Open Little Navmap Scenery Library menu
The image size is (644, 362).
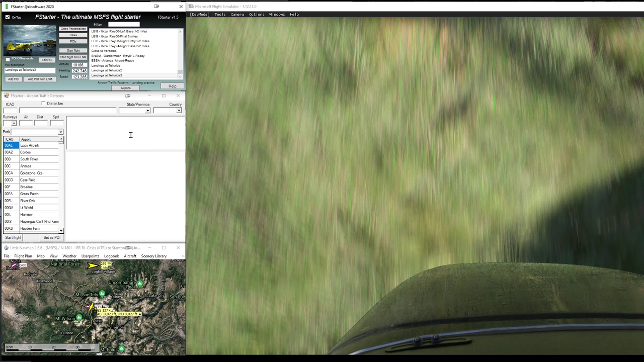point(154,256)
